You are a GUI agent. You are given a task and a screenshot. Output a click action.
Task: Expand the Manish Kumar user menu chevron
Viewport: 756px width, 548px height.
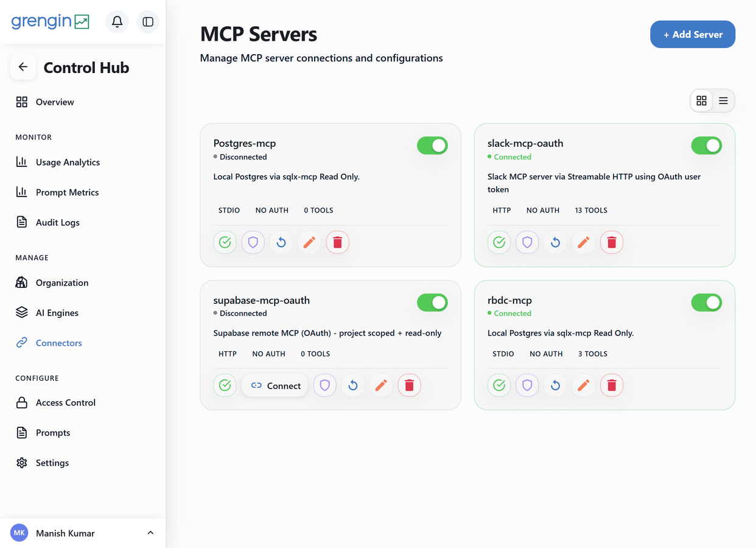(150, 533)
